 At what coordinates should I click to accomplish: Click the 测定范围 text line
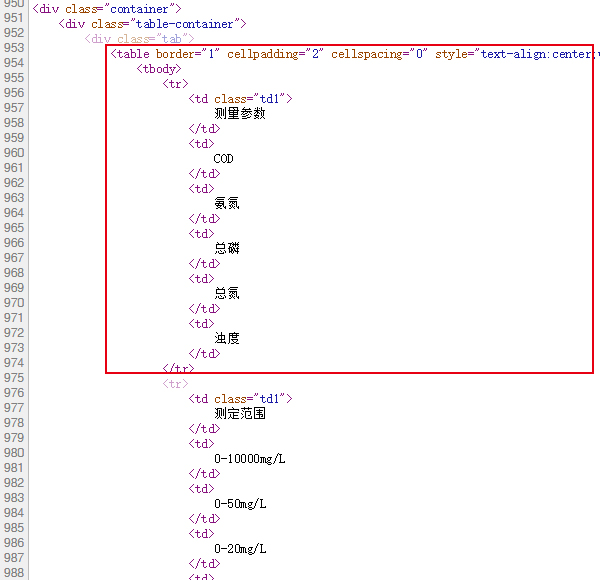(x=240, y=414)
